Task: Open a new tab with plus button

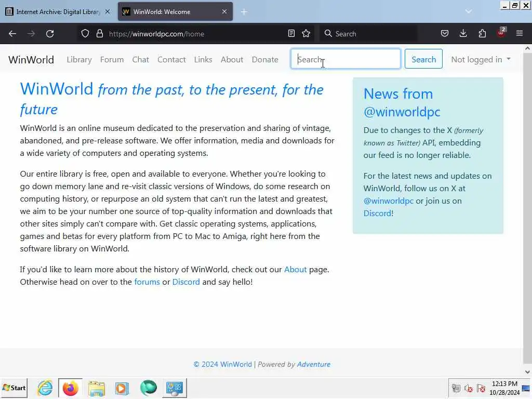Action: 244,12
